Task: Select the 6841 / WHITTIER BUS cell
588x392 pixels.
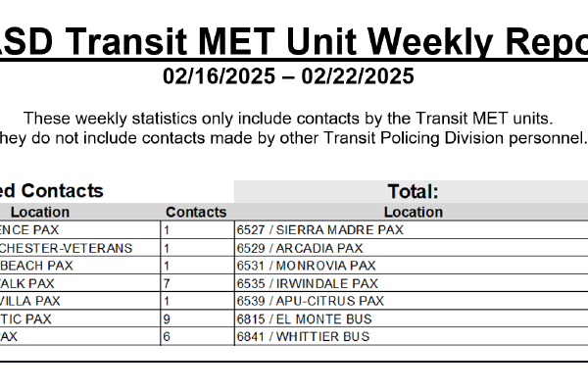Action: [x=303, y=336]
